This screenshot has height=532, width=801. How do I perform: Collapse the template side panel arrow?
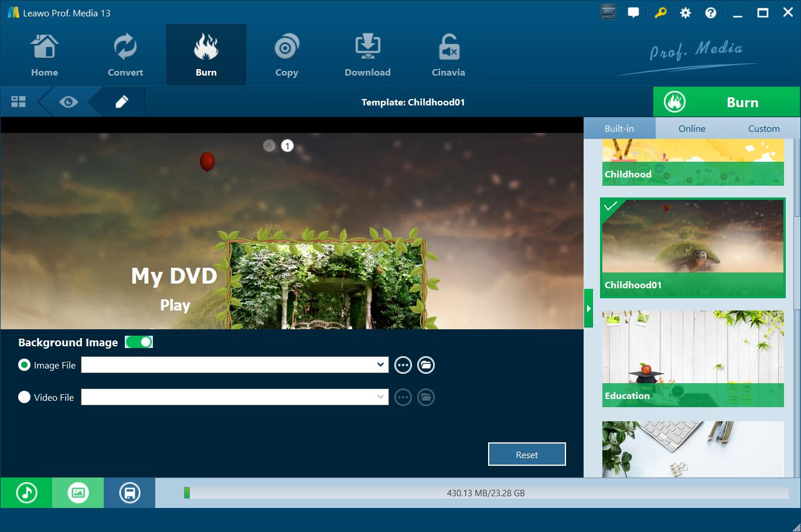[588, 308]
